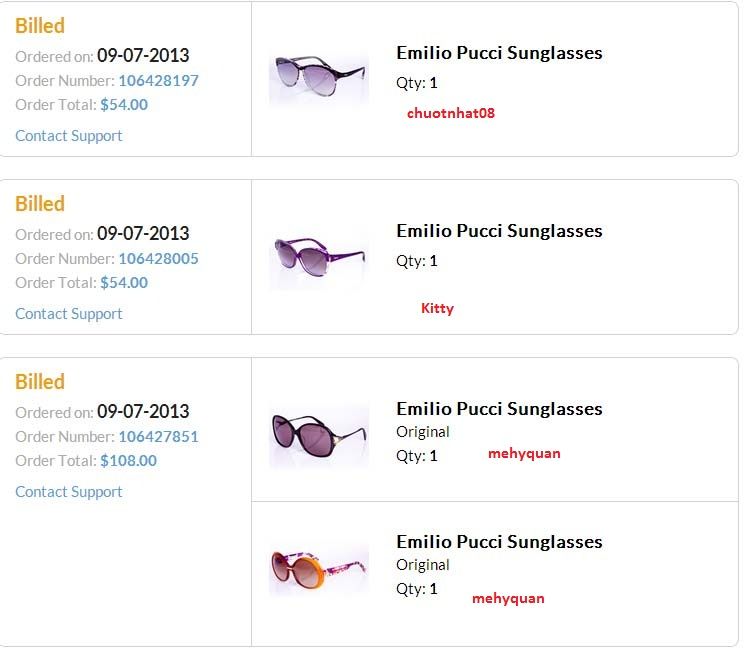
Task: Open the gray gradient sunglasses thumbnail
Action: [319, 79]
